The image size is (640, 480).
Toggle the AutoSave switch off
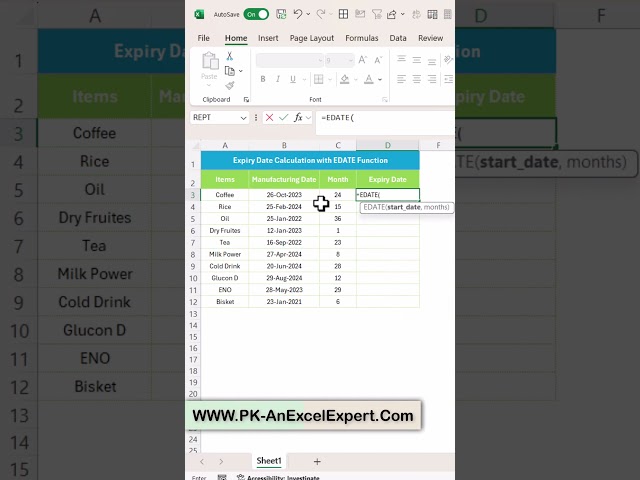(x=256, y=14)
